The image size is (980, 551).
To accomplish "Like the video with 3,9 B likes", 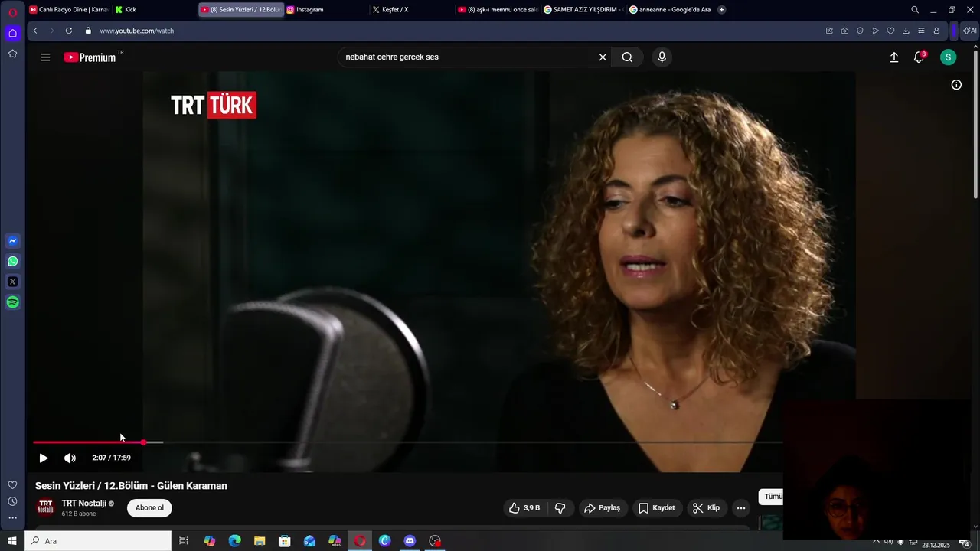I will [x=524, y=508].
